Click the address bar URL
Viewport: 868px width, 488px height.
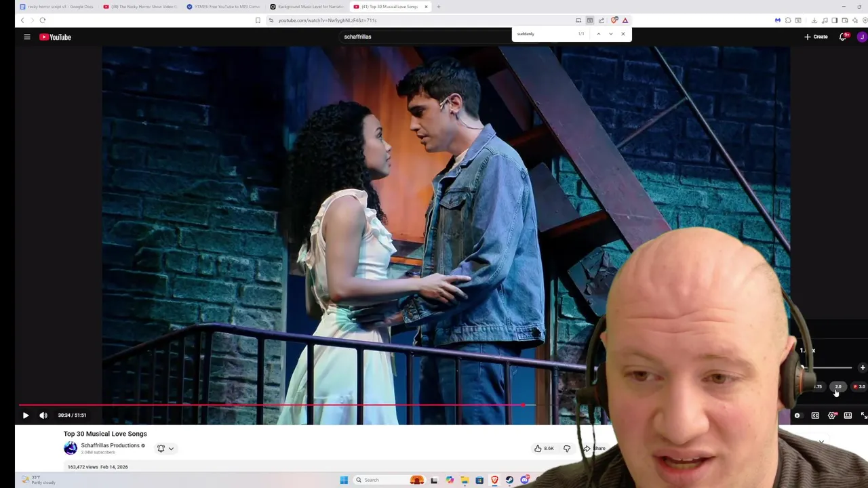(327, 20)
